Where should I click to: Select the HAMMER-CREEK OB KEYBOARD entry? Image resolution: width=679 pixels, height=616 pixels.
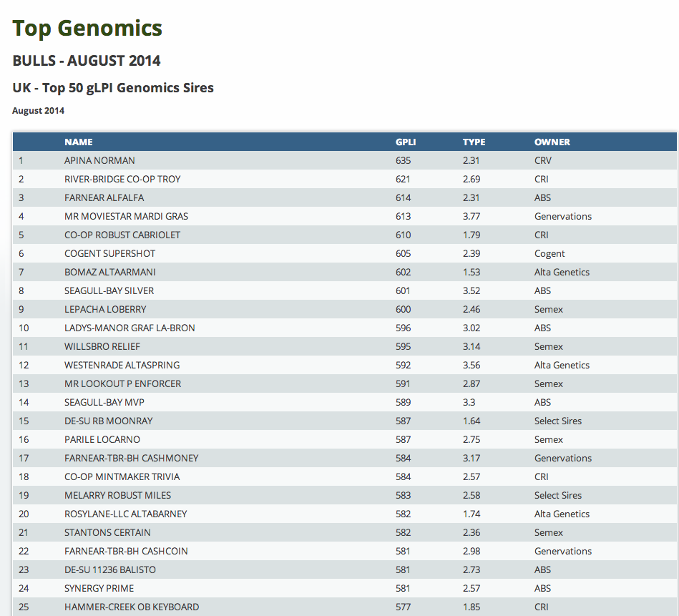(132, 607)
